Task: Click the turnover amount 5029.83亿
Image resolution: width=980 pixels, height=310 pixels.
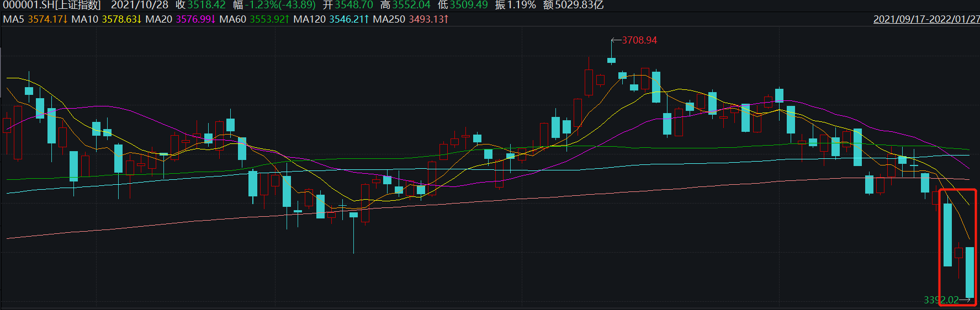Action: coord(579,5)
